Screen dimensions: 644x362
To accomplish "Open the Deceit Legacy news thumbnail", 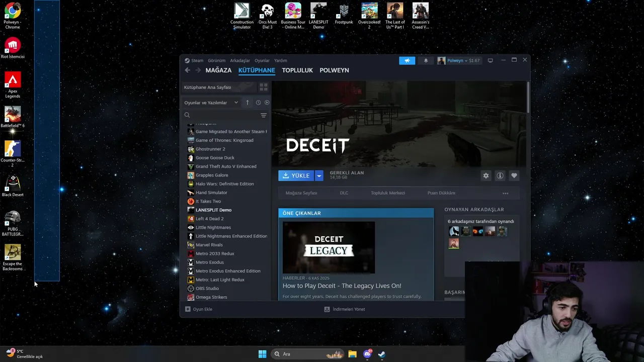I will coord(329,247).
